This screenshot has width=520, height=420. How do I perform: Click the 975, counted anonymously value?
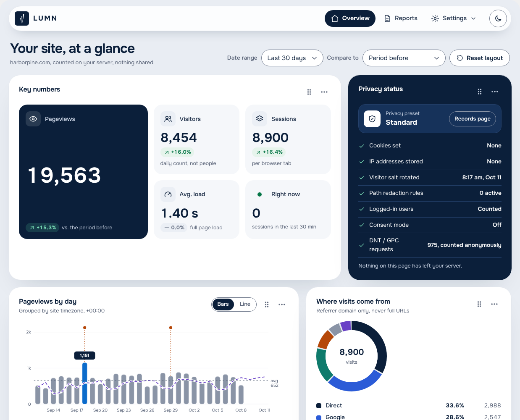coord(464,245)
